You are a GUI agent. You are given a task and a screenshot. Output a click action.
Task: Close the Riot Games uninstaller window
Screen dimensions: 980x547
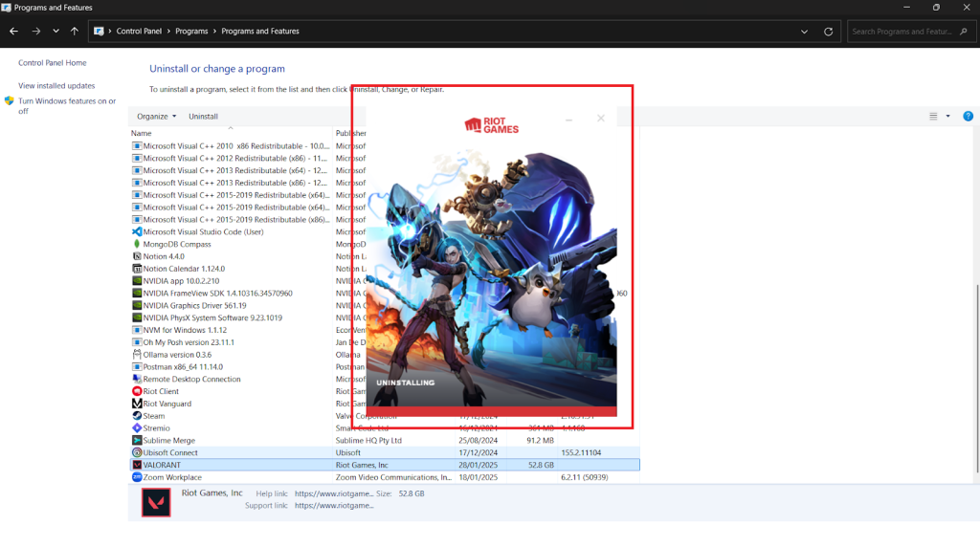coord(601,118)
